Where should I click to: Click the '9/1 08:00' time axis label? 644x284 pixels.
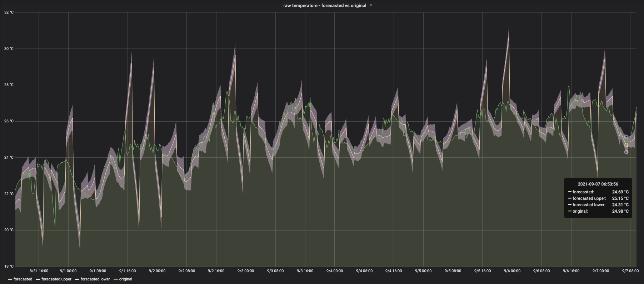[x=98, y=271]
